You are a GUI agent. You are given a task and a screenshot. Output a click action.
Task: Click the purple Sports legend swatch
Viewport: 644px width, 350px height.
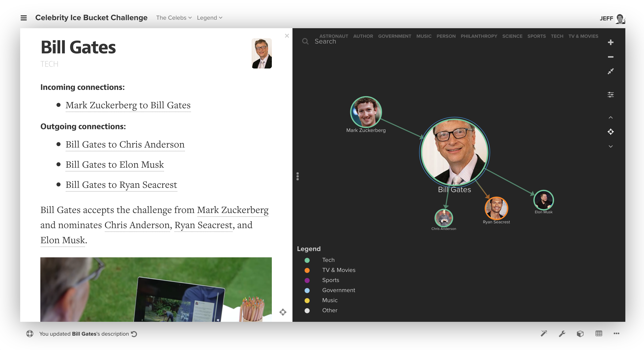point(307,280)
